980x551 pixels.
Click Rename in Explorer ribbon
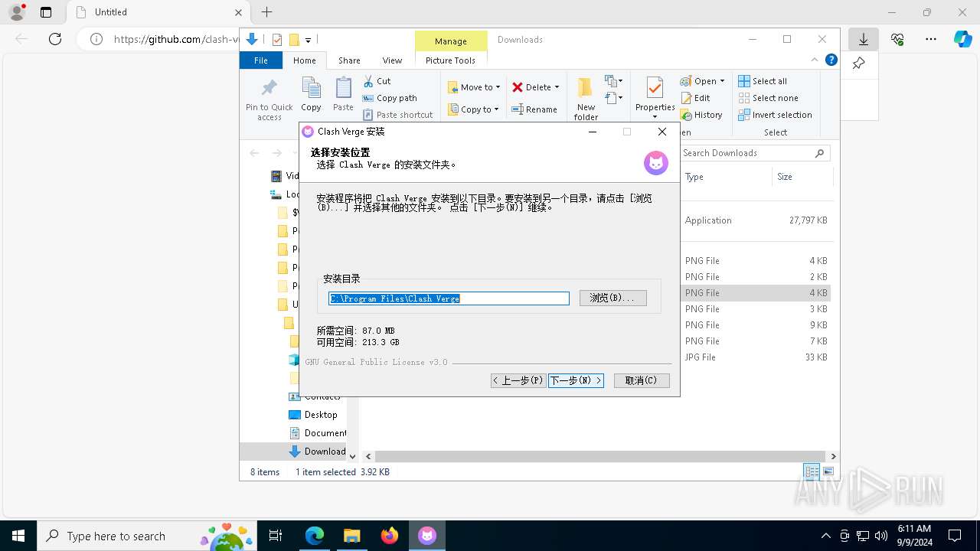[x=535, y=109]
